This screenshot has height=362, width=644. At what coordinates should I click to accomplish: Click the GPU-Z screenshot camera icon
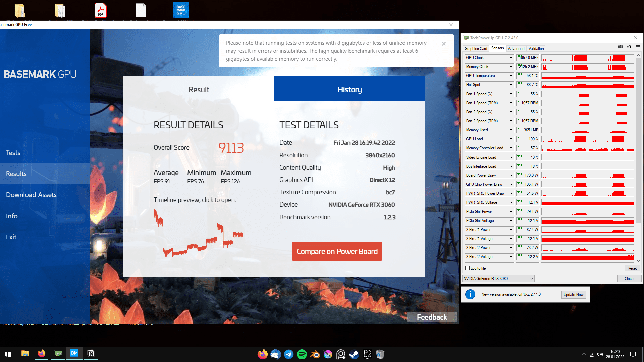(620, 47)
